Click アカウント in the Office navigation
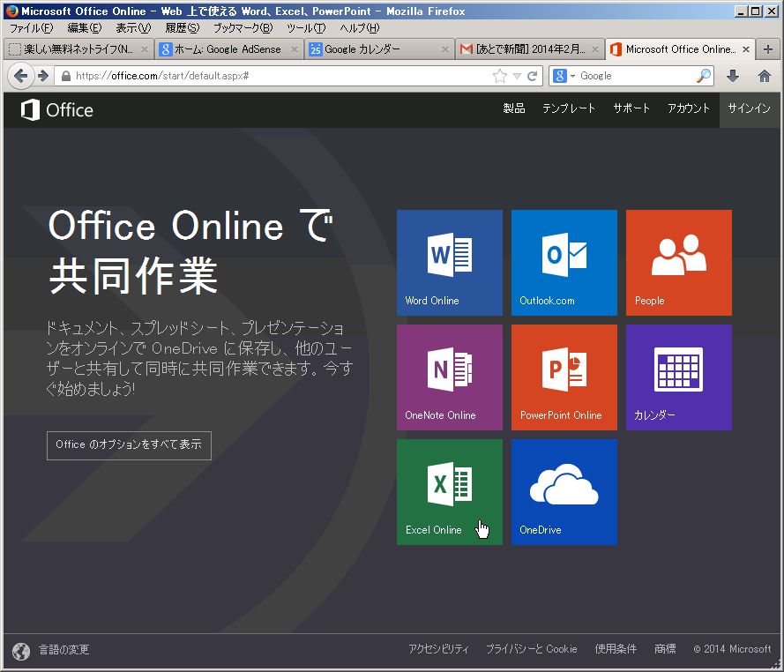Viewport: 784px width, 672px height. (689, 108)
